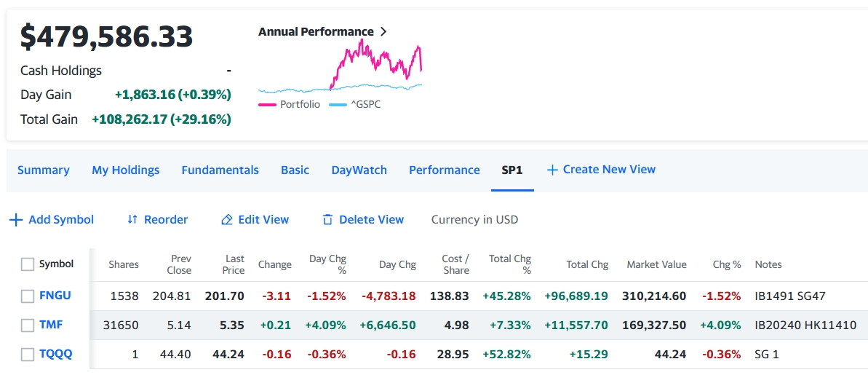Click the pink Portfolio legend marker
The width and height of the screenshot is (868, 375).
pos(267,105)
